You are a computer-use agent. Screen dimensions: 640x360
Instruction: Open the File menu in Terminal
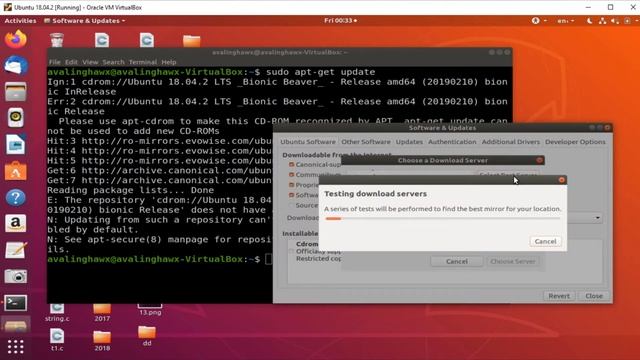pyautogui.click(x=54, y=62)
